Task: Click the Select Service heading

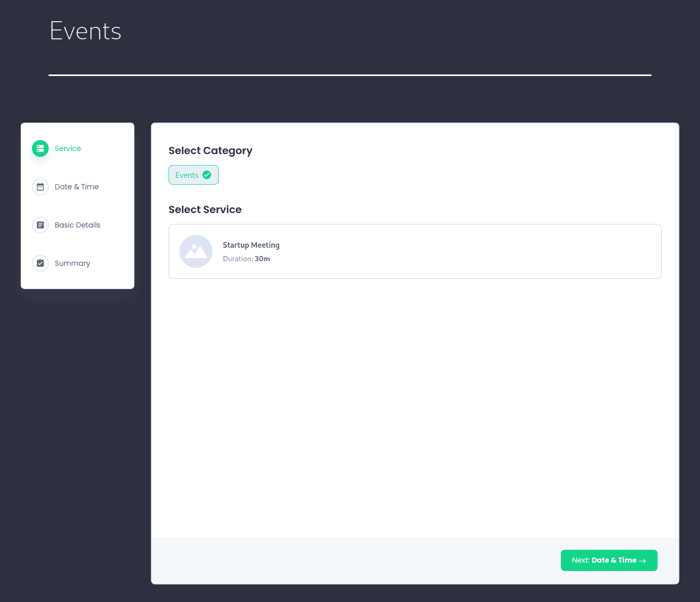Action: 205,209
